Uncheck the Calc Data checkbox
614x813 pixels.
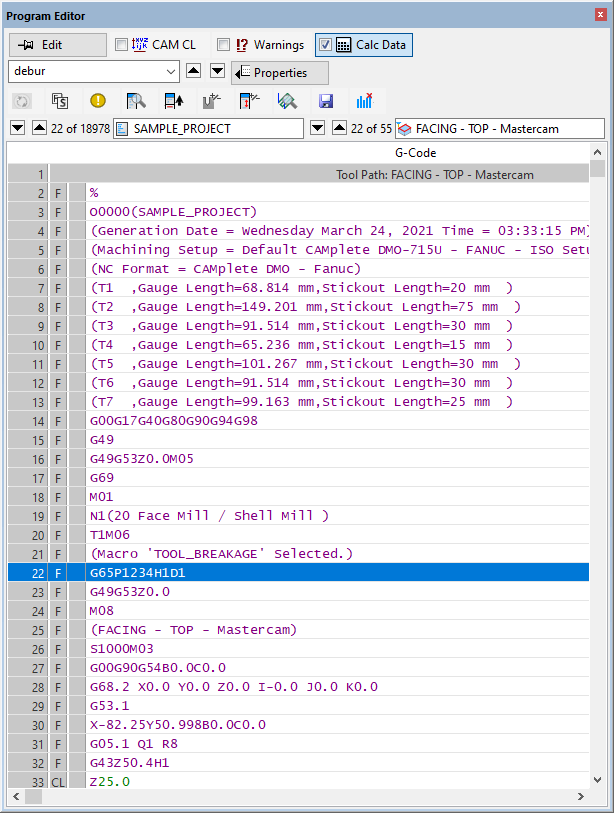(325, 45)
